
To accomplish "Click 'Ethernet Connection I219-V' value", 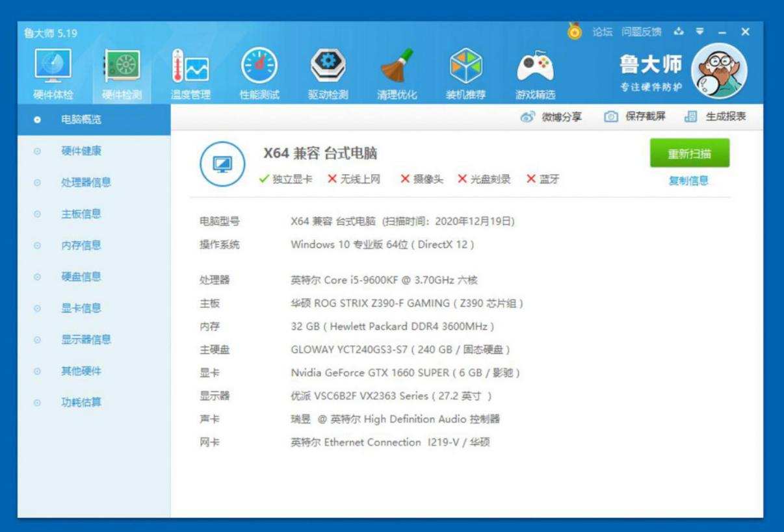I will point(390,442).
